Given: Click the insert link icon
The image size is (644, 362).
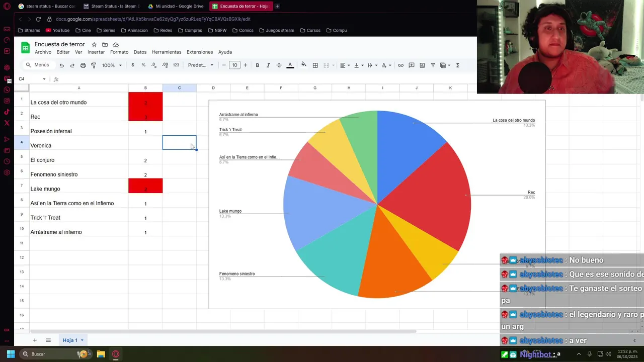Looking at the screenshot, I should tap(400, 65).
